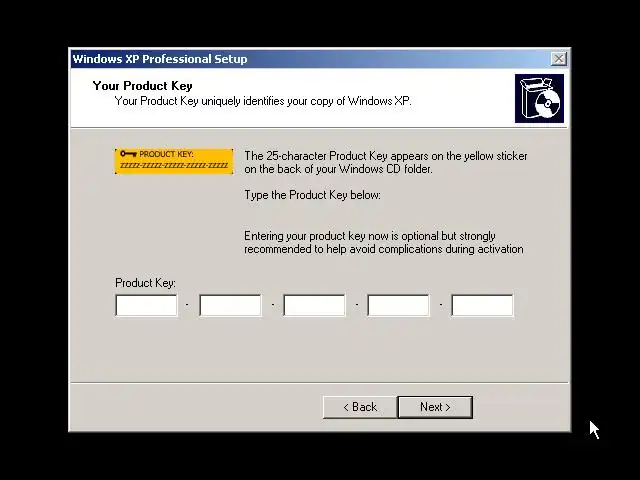Click "Your Product Key uniquely identifies" subtitle

click(x=263, y=101)
